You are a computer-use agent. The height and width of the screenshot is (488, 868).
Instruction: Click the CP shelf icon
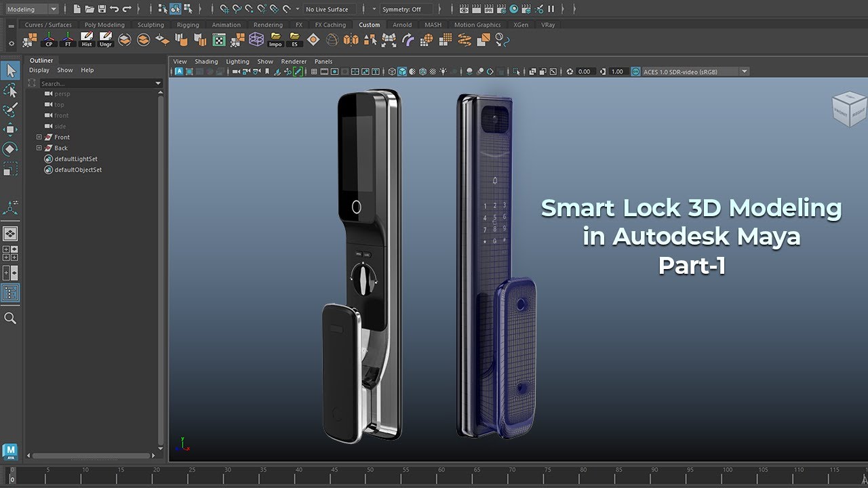(48, 39)
